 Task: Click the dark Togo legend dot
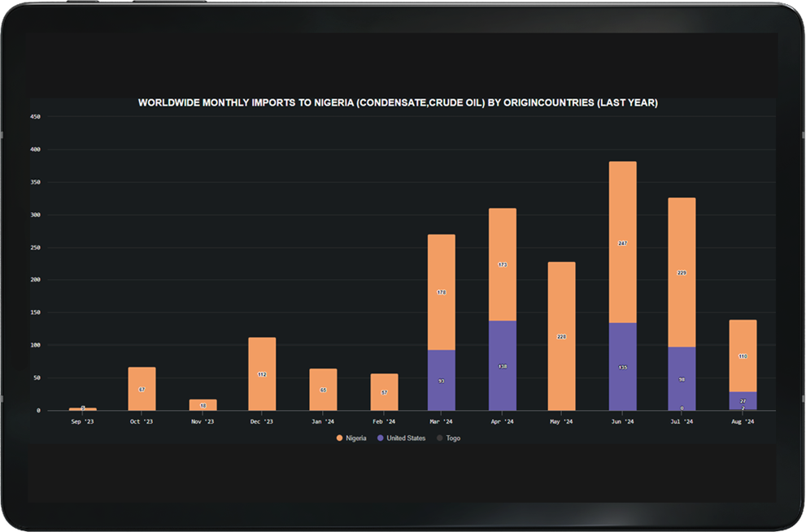438,438
